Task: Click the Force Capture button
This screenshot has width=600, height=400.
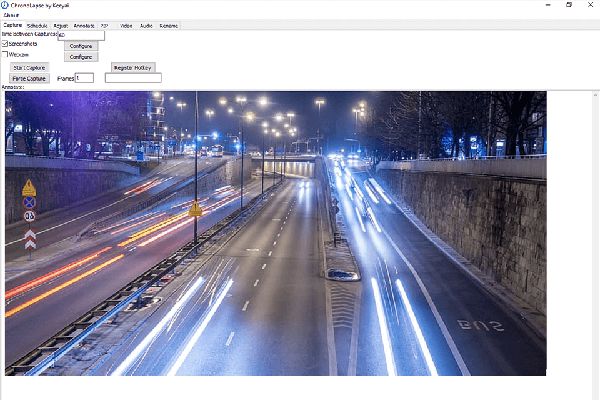Action: [29, 78]
